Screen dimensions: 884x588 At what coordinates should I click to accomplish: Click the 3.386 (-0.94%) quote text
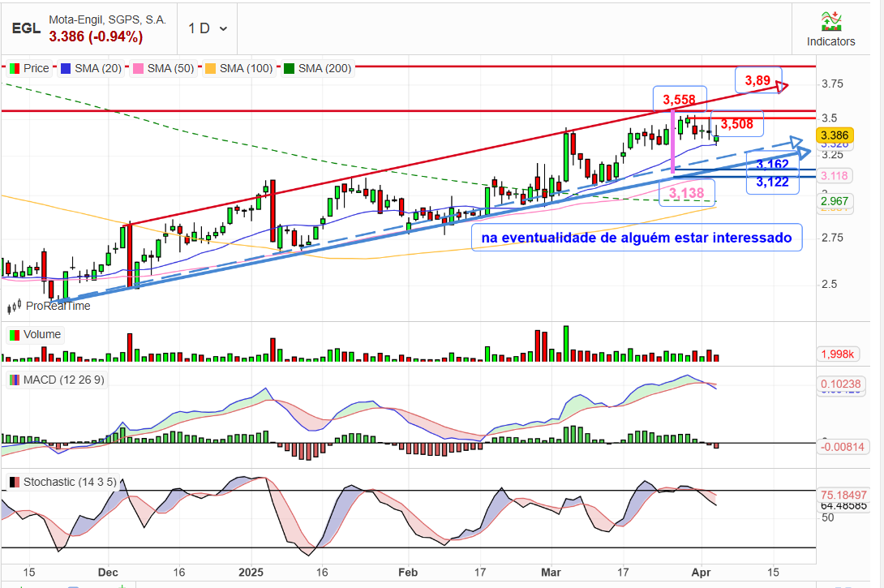point(95,36)
